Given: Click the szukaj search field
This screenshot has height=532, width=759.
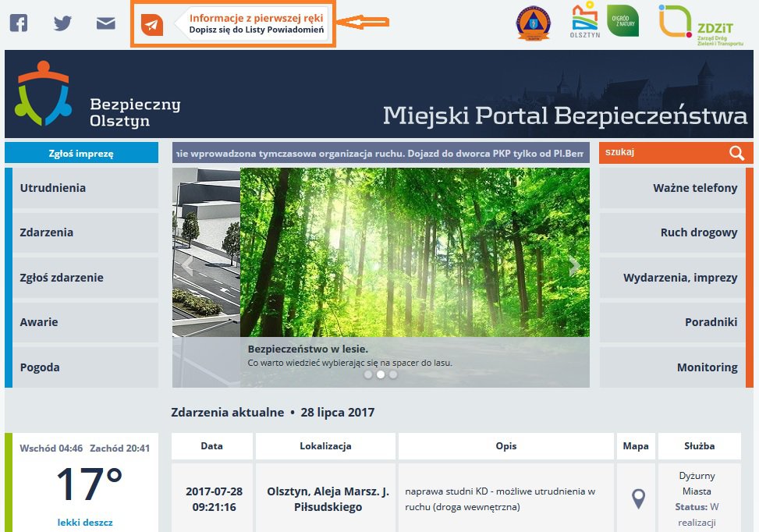Looking at the screenshot, I should tap(663, 152).
